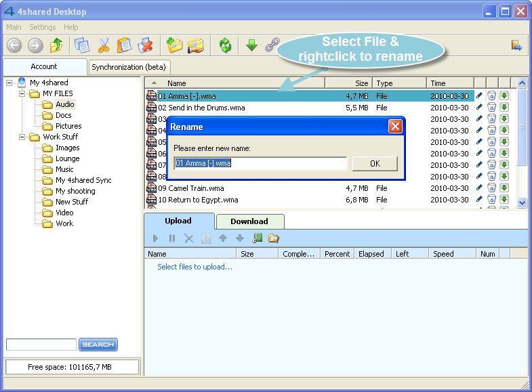Select file 10 Return to Egypt.wma
The image size is (532, 392).
(198, 200)
